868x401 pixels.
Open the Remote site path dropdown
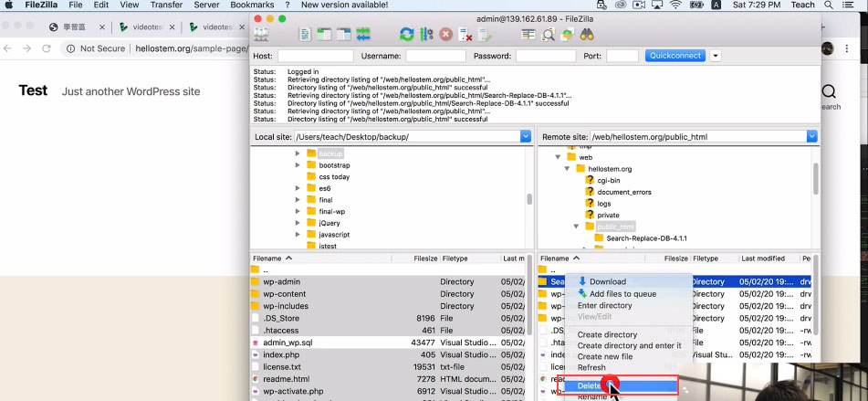pyautogui.click(x=812, y=136)
